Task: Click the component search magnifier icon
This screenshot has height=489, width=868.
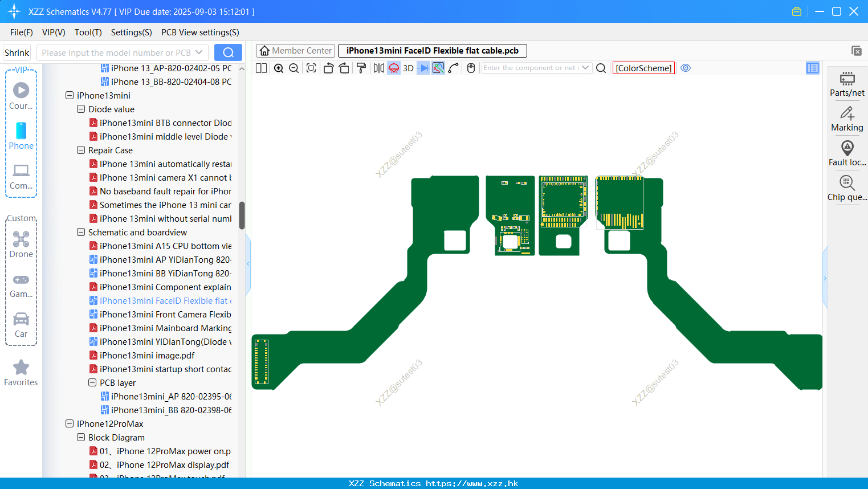Action: coord(601,68)
